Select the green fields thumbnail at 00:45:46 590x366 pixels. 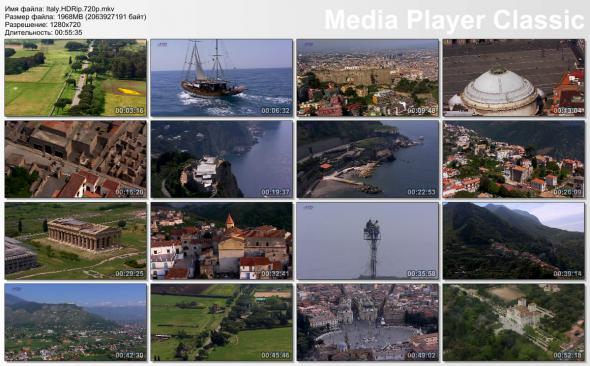[222, 322]
